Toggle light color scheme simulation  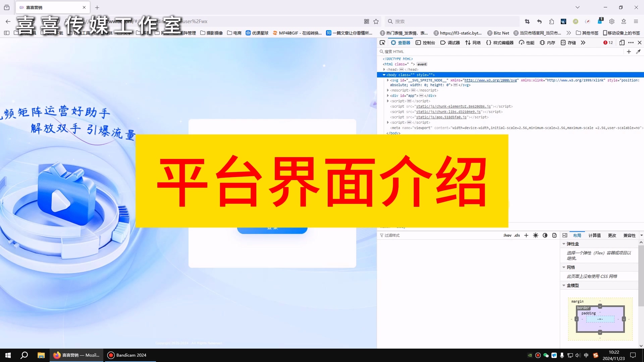(x=536, y=235)
